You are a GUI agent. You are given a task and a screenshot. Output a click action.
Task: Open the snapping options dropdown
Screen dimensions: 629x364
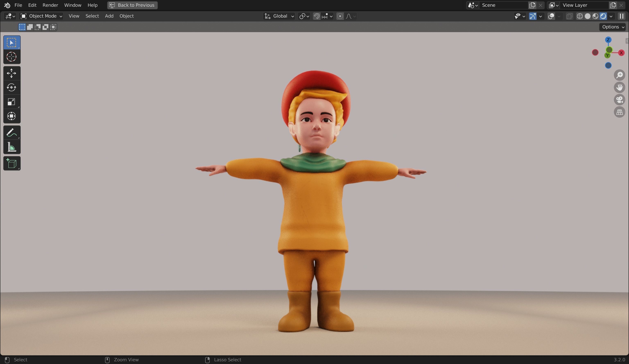327,16
